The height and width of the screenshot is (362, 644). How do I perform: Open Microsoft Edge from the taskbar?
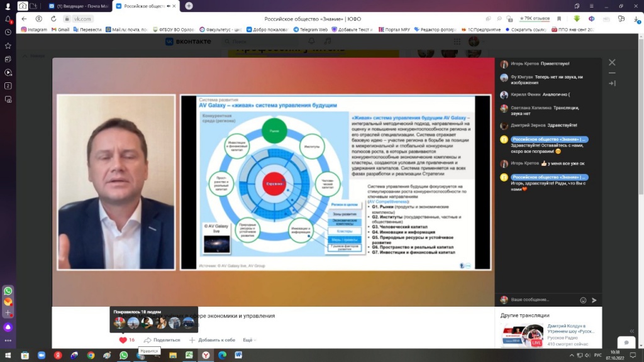pyautogui.click(x=222, y=355)
